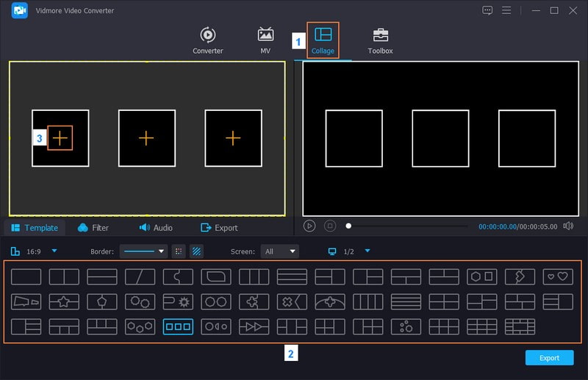
Task: Select the diagonal split collage template
Action: (140, 277)
